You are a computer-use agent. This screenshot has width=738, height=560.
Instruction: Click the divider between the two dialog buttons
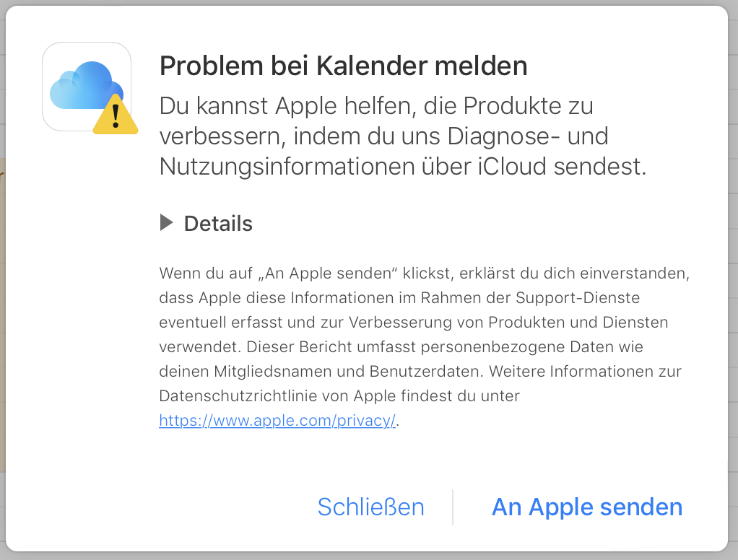click(x=453, y=507)
